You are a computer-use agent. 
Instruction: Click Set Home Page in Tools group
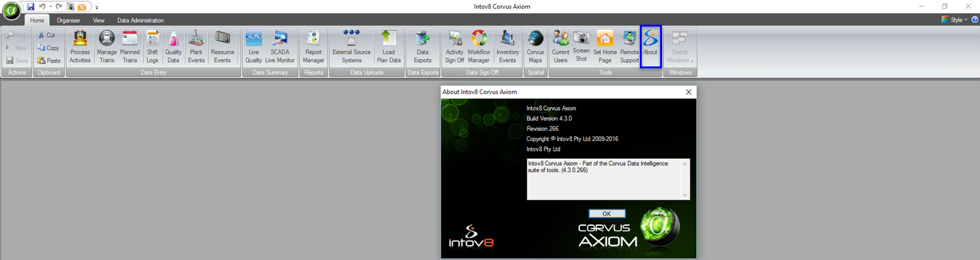pyautogui.click(x=605, y=47)
